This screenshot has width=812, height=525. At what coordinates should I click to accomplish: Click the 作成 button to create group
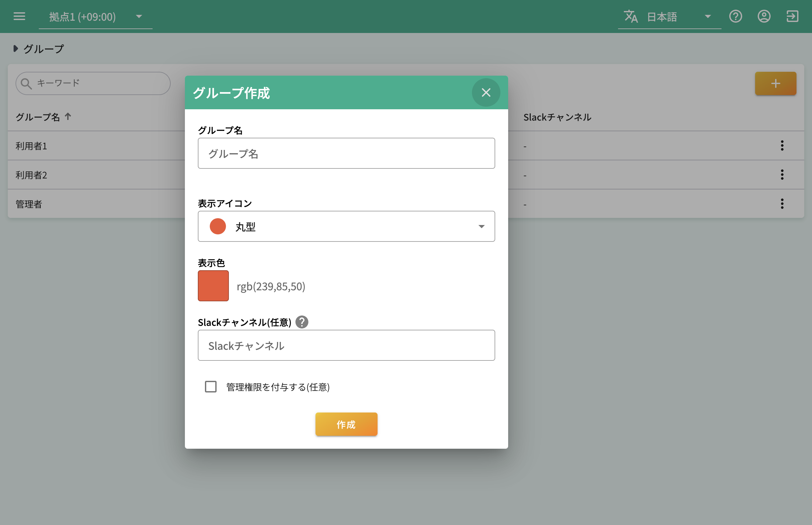(346, 424)
